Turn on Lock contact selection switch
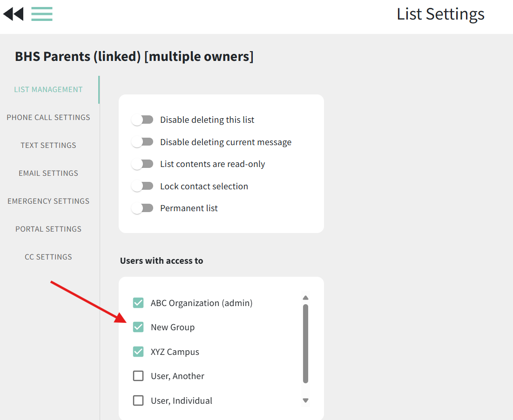This screenshot has height=420, width=513. pyautogui.click(x=142, y=187)
